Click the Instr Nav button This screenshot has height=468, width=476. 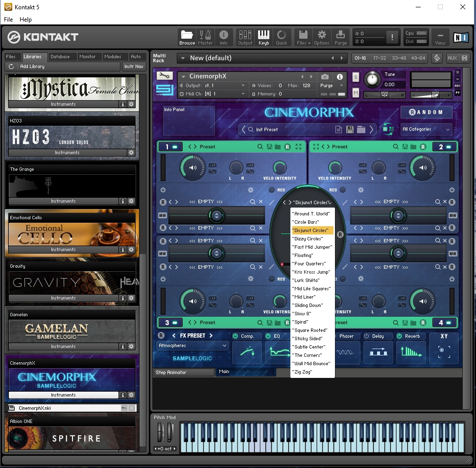pos(134,67)
